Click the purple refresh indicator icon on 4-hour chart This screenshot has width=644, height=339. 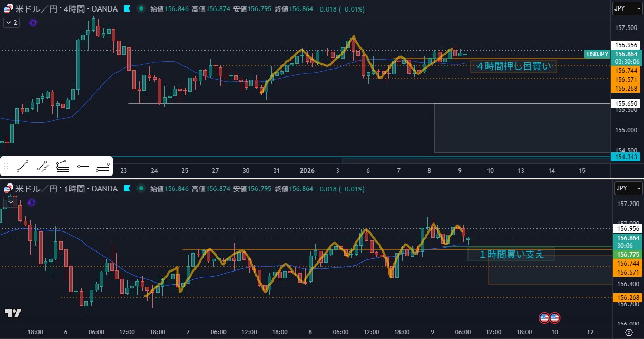point(33,22)
